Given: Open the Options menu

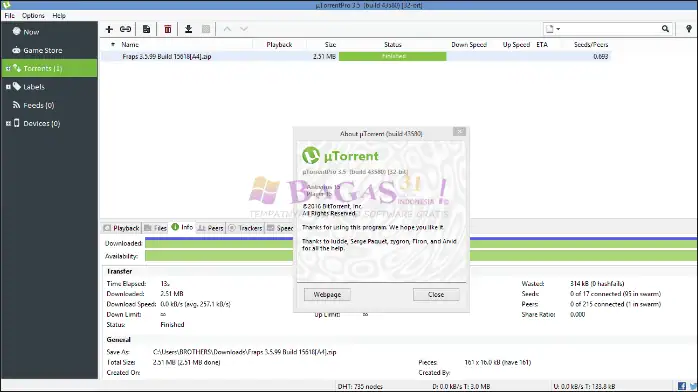Looking at the screenshot, I should (33, 16).
